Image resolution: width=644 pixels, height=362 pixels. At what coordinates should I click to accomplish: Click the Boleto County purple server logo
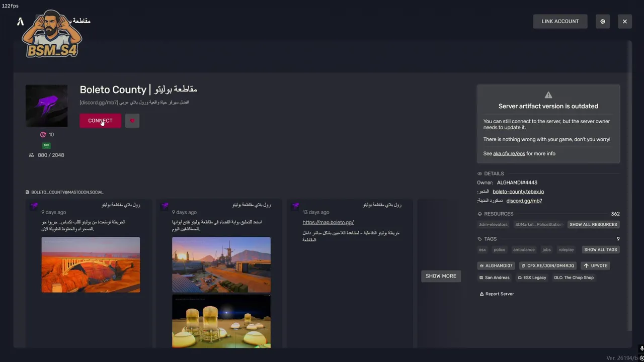(x=46, y=106)
